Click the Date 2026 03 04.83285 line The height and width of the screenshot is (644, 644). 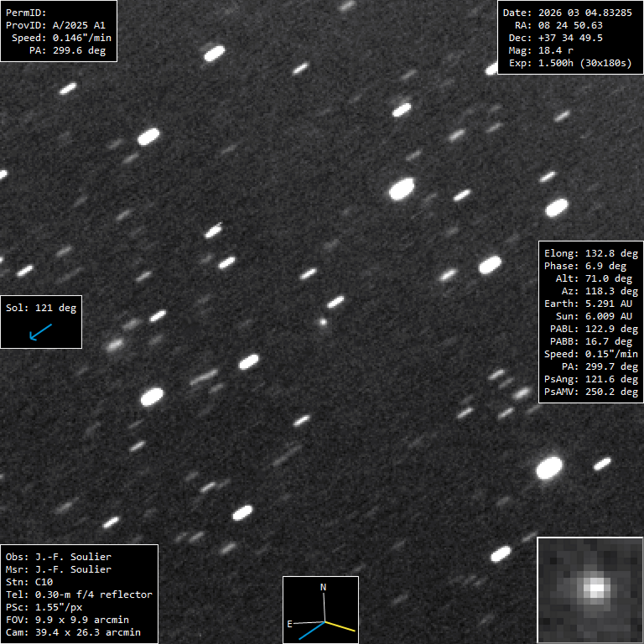pos(566,13)
